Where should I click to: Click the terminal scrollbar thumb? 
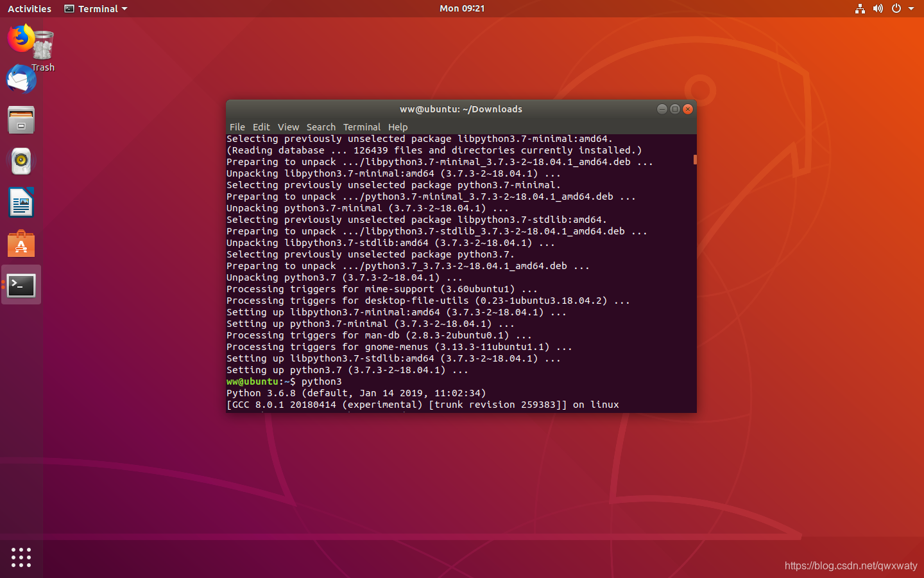695,159
